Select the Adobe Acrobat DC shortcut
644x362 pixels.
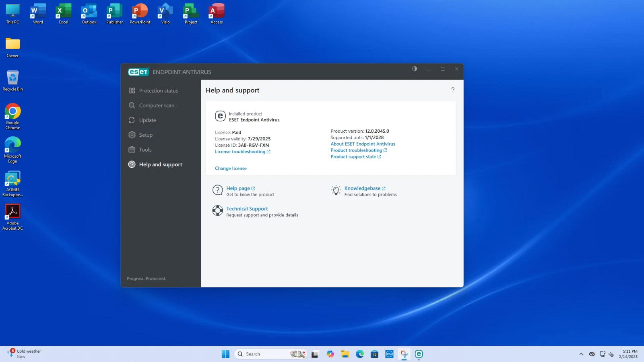[12, 217]
